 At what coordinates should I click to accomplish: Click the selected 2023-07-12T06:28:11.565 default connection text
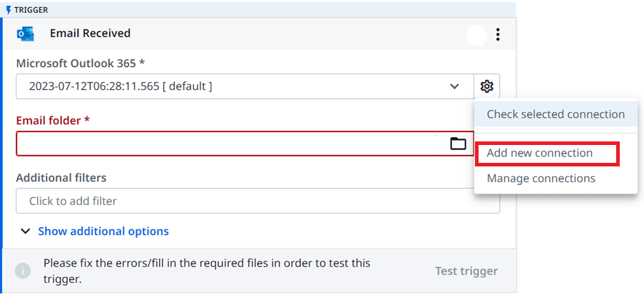(x=121, y=86)
